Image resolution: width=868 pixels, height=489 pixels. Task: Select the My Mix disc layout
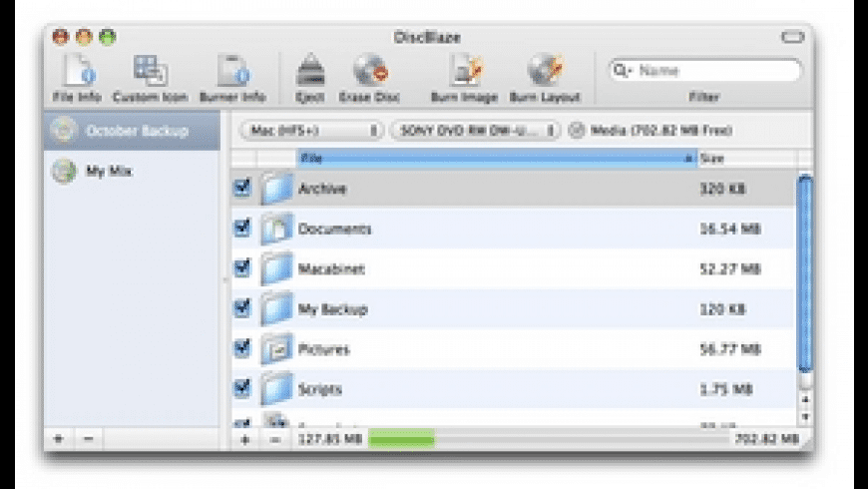pos(133,171)
